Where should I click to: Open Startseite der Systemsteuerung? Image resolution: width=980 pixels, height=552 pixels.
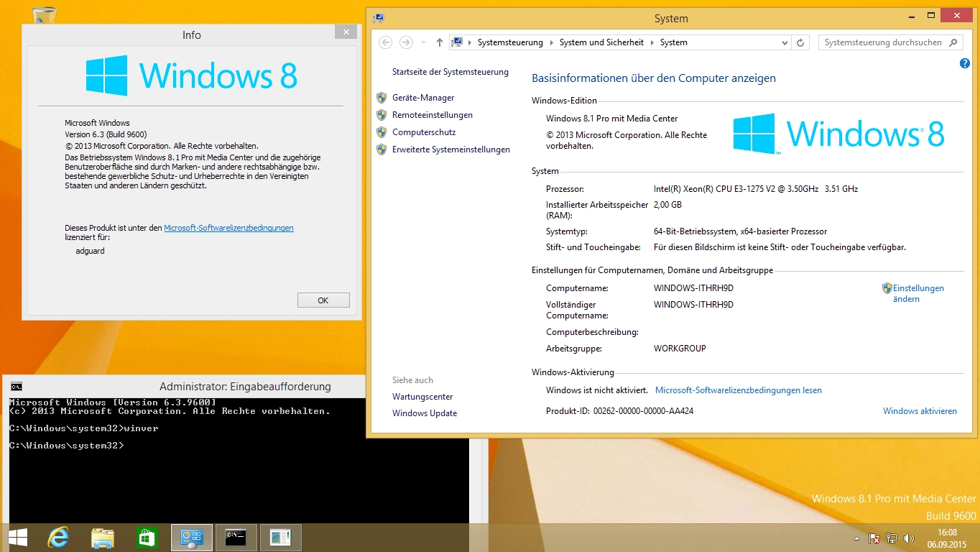coord(450,72)
